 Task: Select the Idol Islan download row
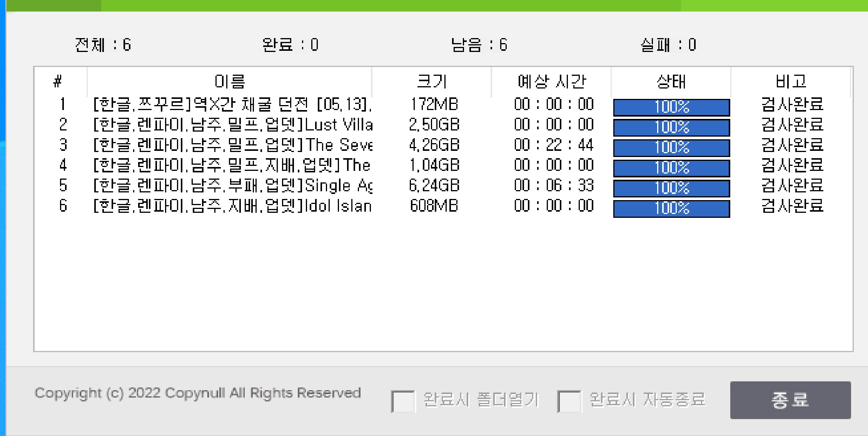tap(232, 206)
